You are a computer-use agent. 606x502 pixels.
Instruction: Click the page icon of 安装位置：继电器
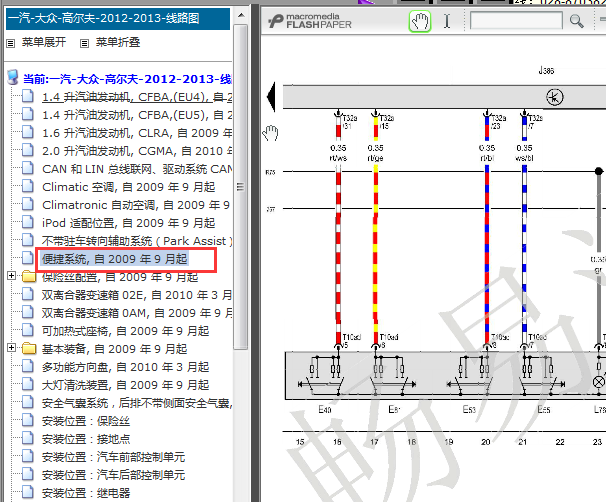coord(27,492)
